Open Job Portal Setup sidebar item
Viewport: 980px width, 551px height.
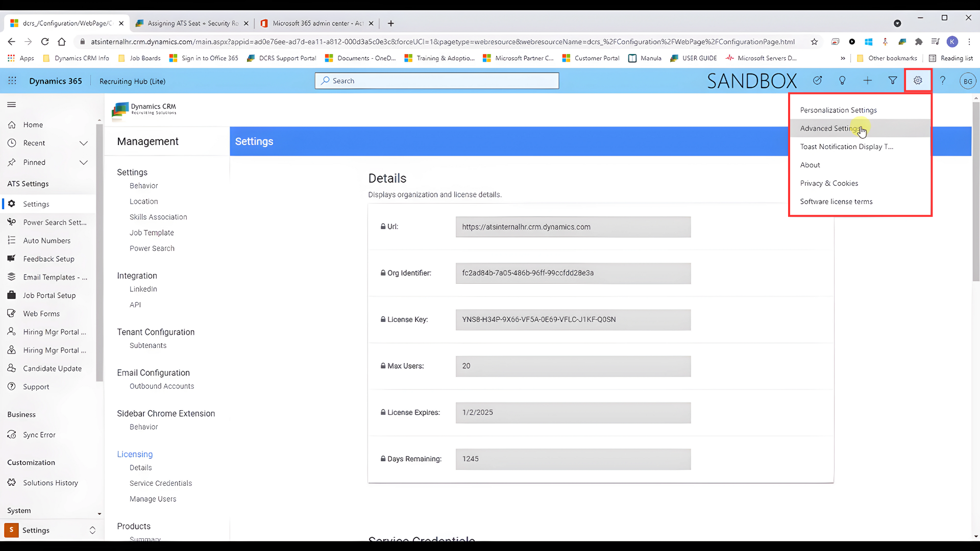(48, 295)
